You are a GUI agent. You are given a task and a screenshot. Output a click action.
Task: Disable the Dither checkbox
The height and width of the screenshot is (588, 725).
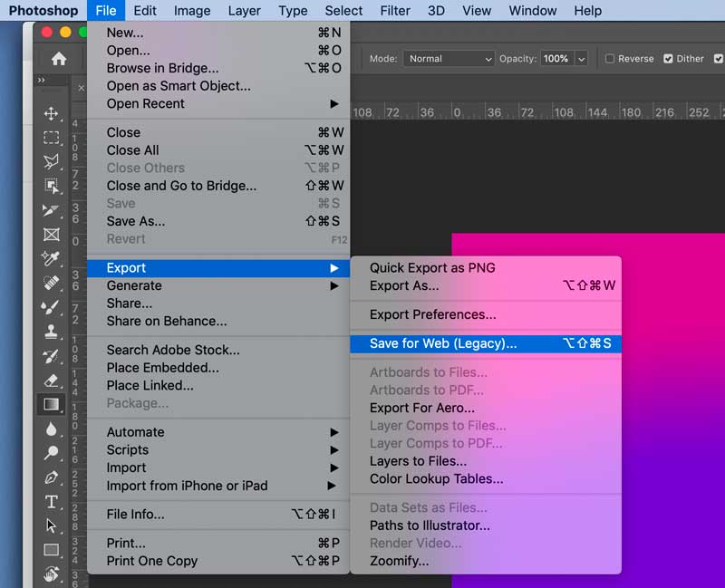pos(668,58)
